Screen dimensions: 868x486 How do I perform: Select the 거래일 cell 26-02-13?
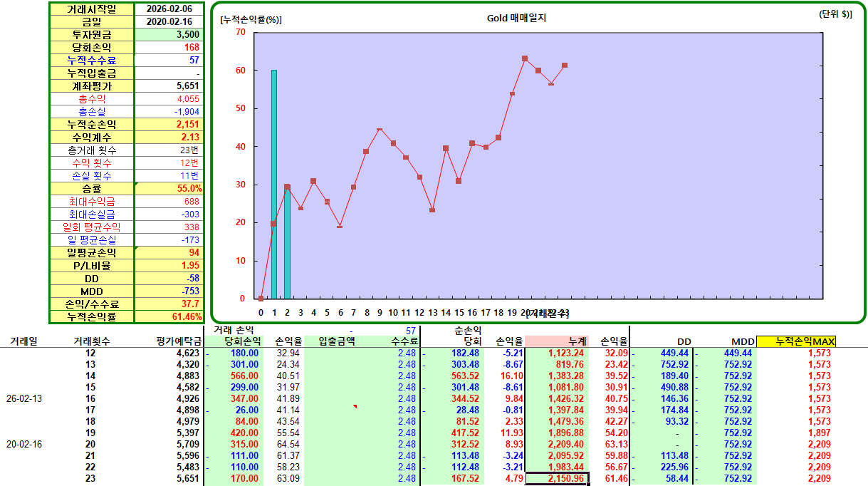tap(24, 398)
